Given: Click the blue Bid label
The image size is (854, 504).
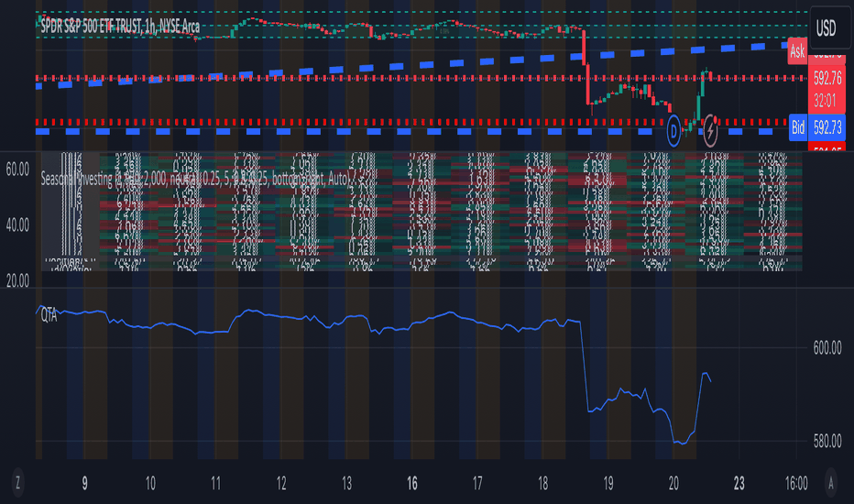Looking at the screenshot, I should [x=798, y=127].
